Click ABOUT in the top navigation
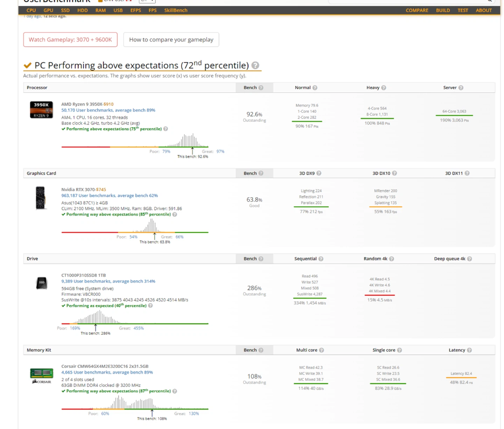Screen dimensions: 504x429 [x=484, y=10]
